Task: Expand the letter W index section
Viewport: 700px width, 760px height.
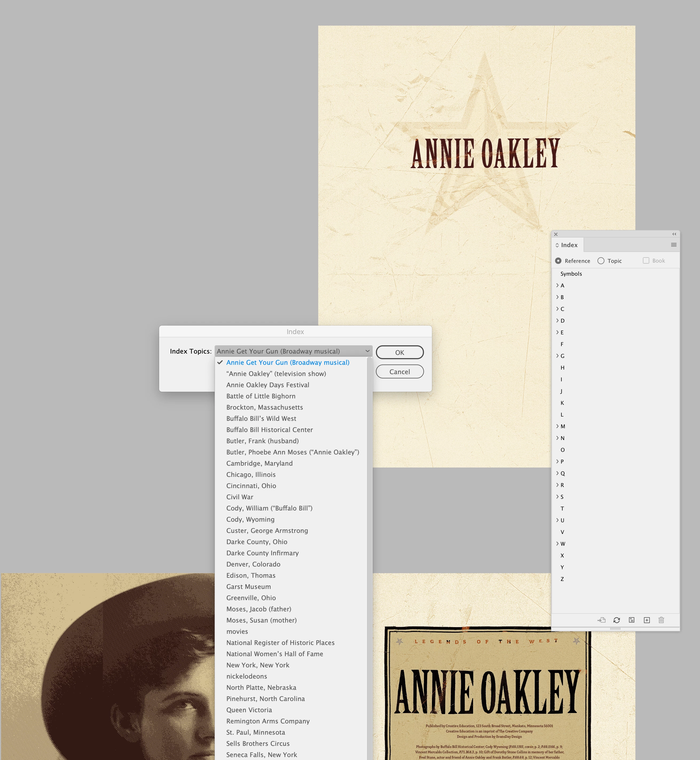Action: tap(557, 543)
